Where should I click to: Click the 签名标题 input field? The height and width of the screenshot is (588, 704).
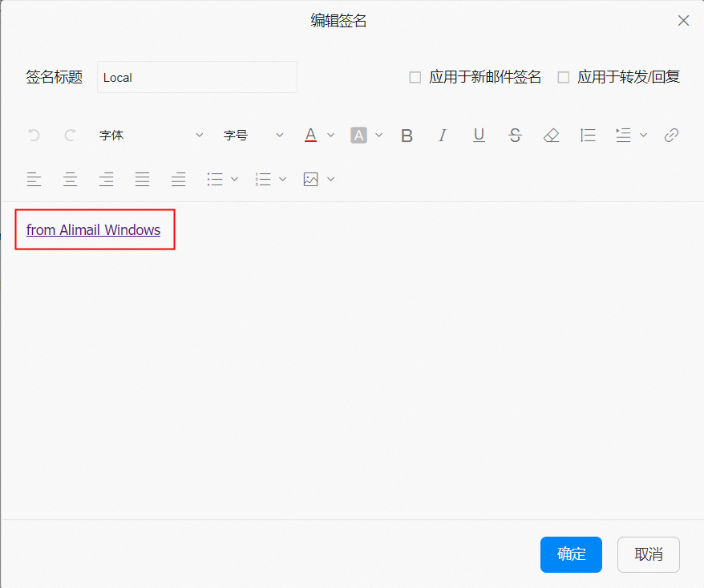196,78
